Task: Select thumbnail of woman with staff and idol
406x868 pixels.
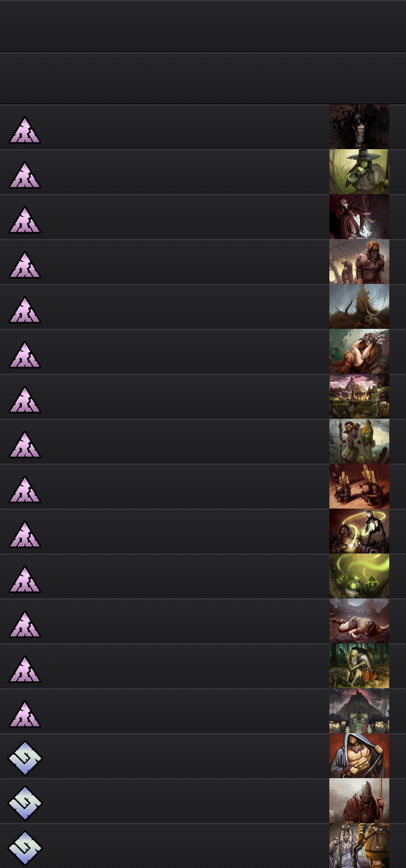Action: coord(359,441)
